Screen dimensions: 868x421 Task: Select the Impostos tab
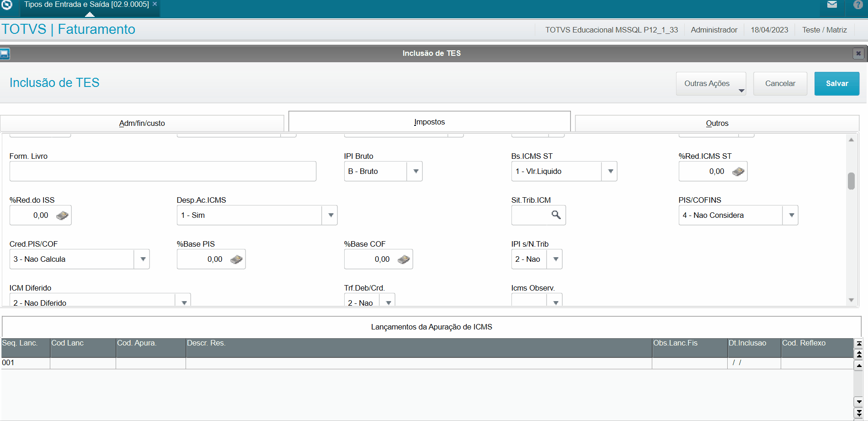tap(429, 122)
